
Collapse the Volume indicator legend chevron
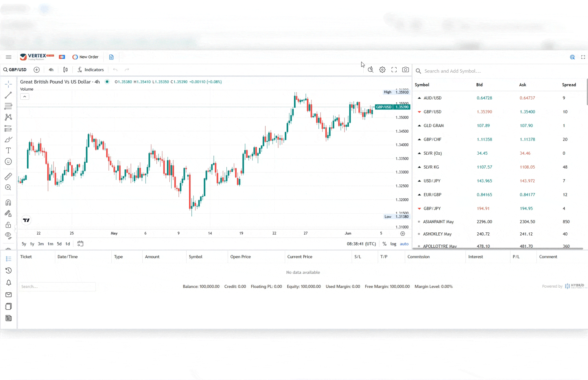(x=25, y=96)
